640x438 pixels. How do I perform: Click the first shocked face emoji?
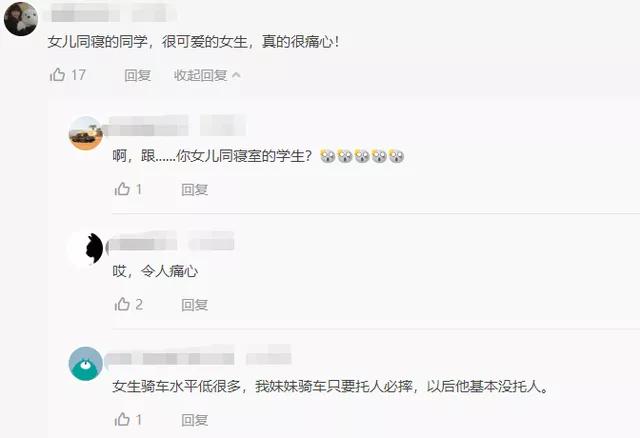click(328, 156)
